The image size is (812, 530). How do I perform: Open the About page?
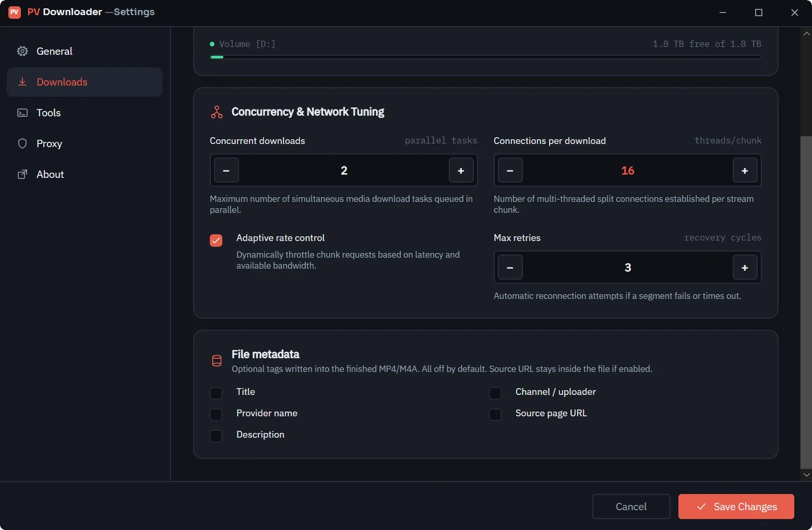(x=85, y=174)
